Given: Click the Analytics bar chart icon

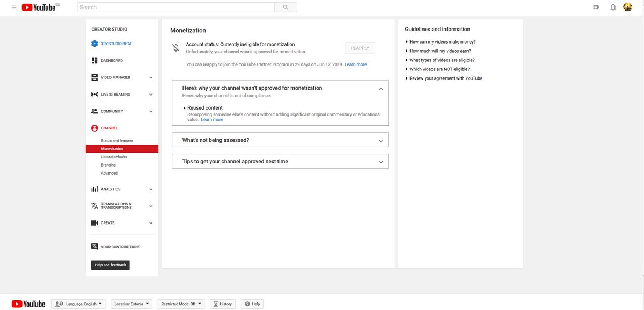Looking at the screenshot, I should tap(94, 189).
